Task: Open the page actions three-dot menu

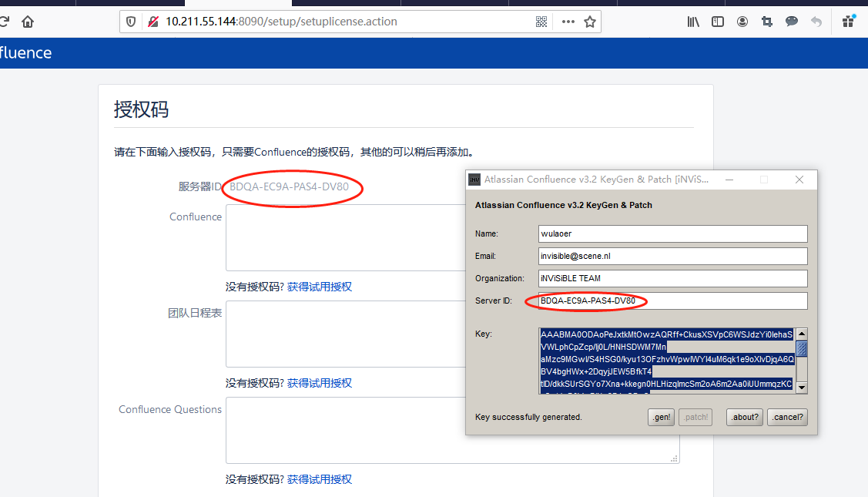Action: pos(568,22)
